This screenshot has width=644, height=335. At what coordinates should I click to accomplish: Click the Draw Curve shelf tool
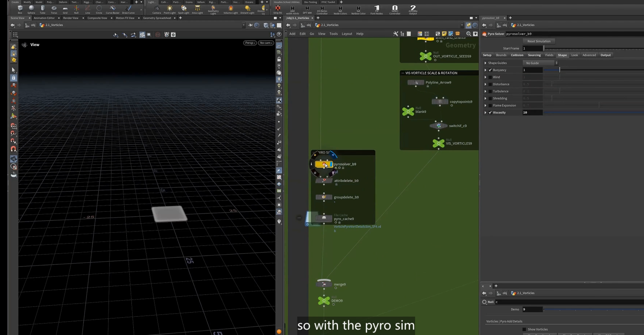[128, 10]
